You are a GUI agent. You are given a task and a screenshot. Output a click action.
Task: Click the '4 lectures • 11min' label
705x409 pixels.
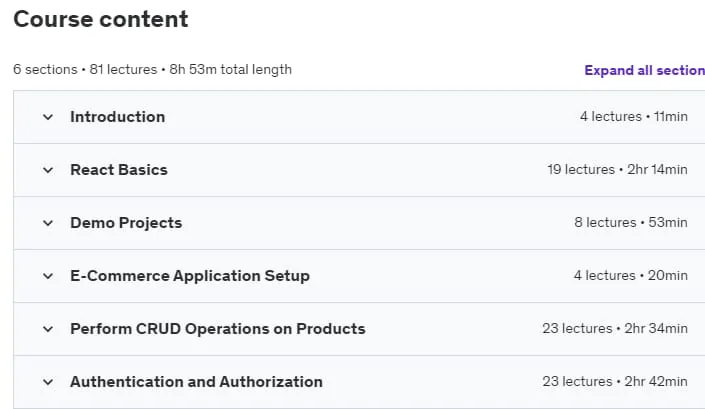pyautogui.click(x=634, y=116)
